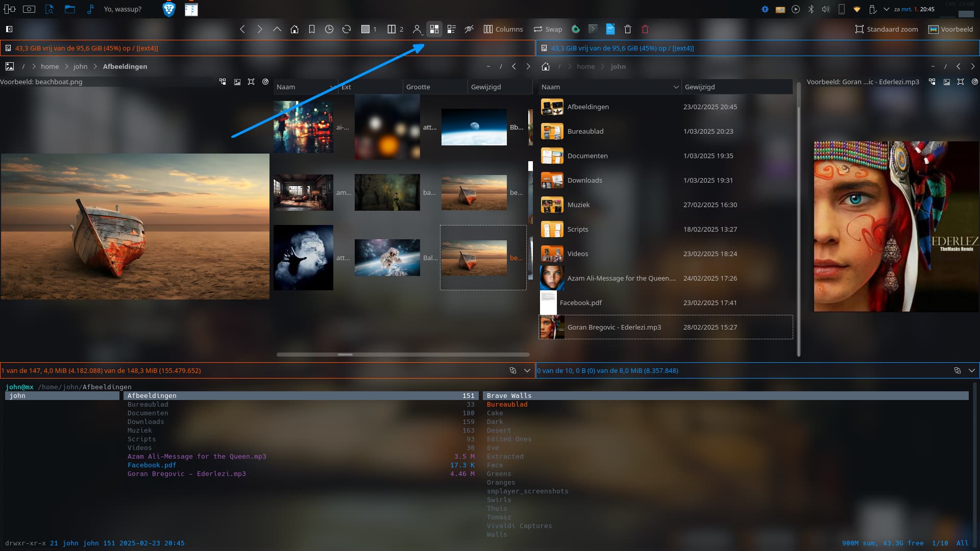
Task: Click round icon in right preview header
Action: point(975,82)
